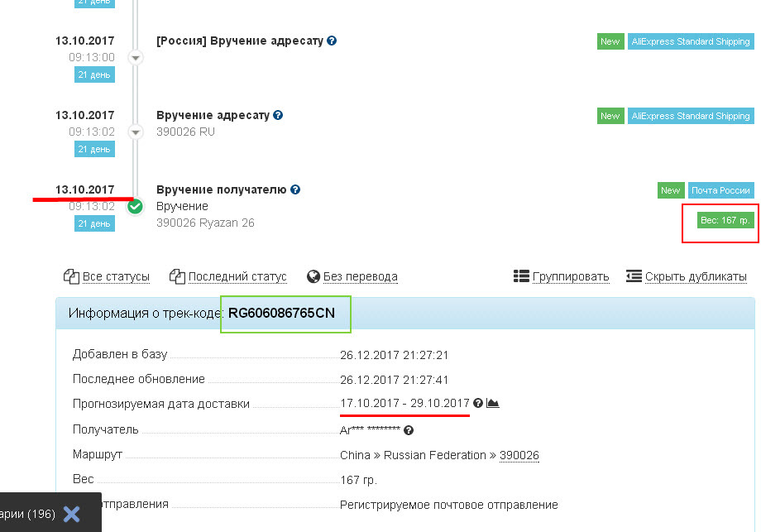Screen dimensions: 761x532
Task: Click the green delivered checkmark icon
Action: coord(136,206)
